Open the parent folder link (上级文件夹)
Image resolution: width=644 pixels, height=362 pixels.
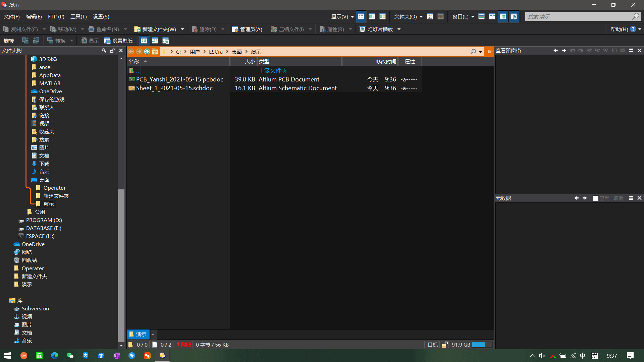[x=273, y=71]
